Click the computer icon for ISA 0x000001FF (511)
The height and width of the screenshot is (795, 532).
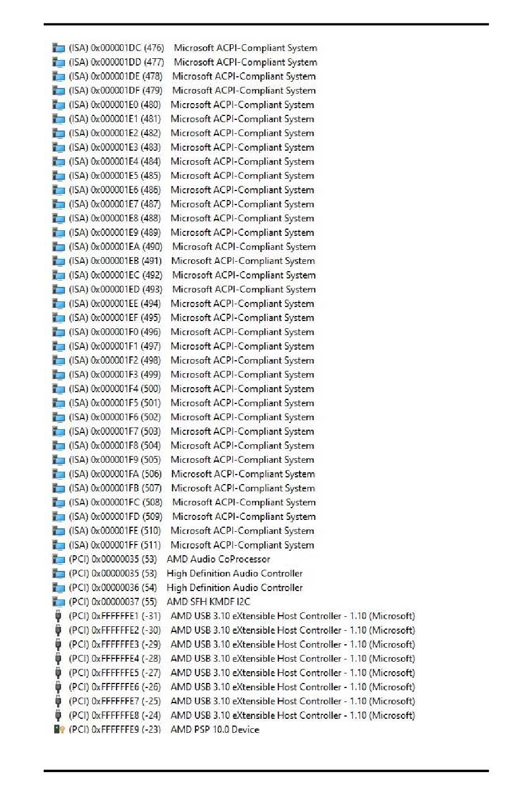[58, 545]
